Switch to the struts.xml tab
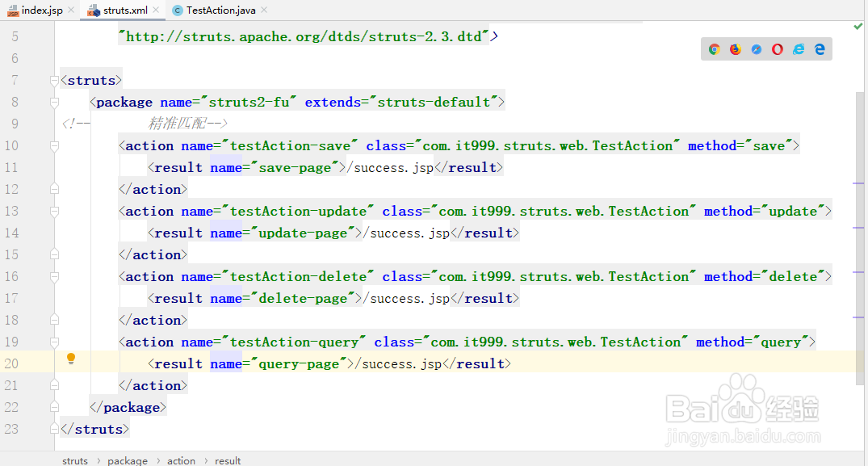The image size is (868, 466). coord(123,10)
